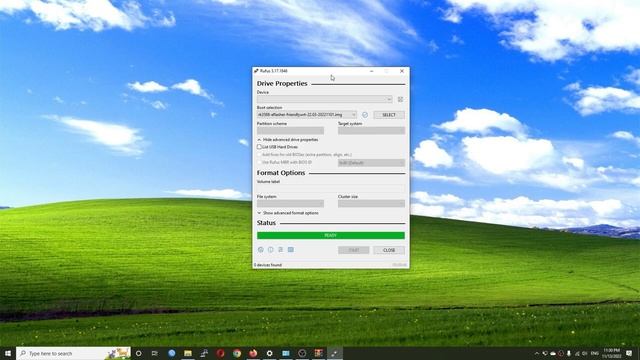Show the Rufus log icon
640x360 pixels.
pos(291,249)
